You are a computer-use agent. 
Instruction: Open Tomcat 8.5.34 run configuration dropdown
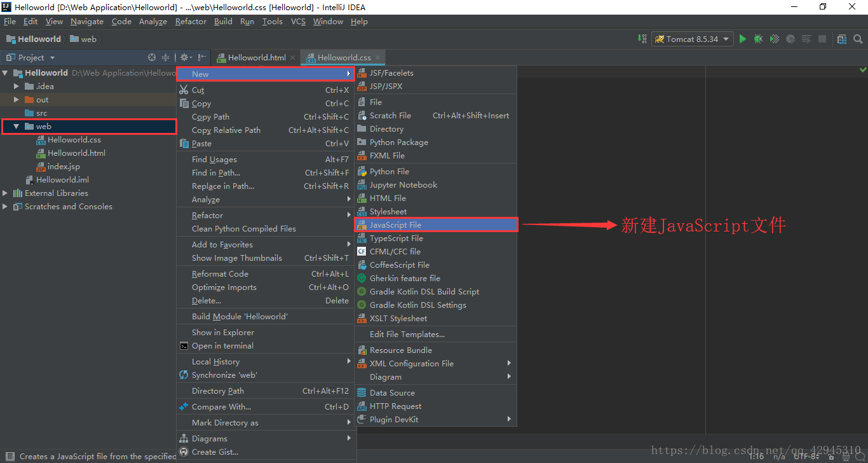(x=693, y=39)
